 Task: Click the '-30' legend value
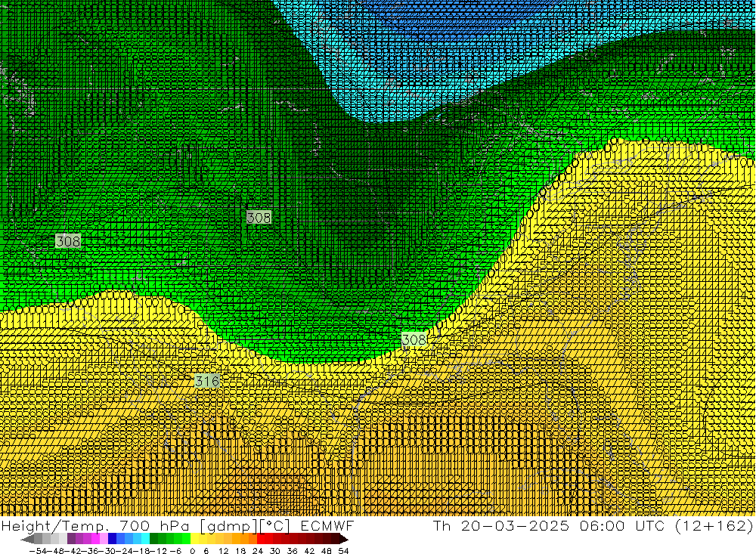[107, 551]
